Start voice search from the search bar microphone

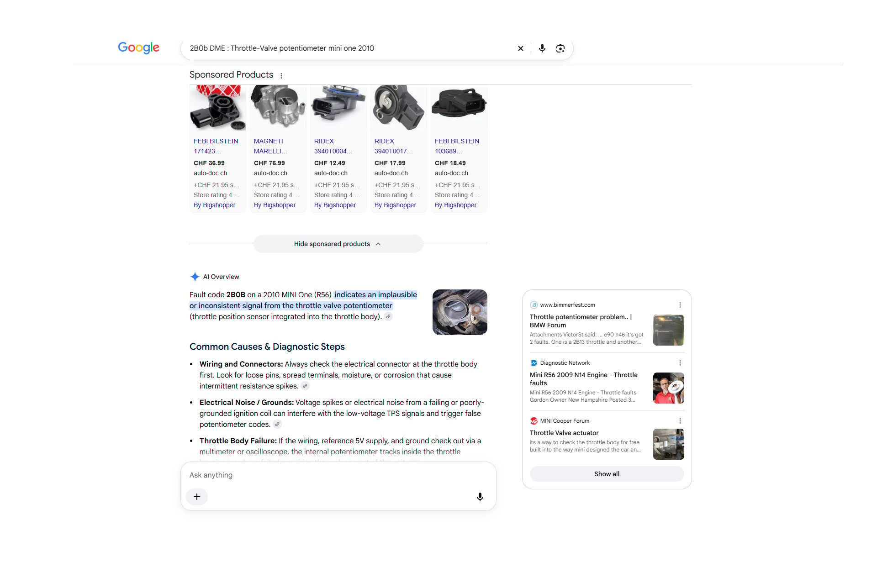click(542, 48)
